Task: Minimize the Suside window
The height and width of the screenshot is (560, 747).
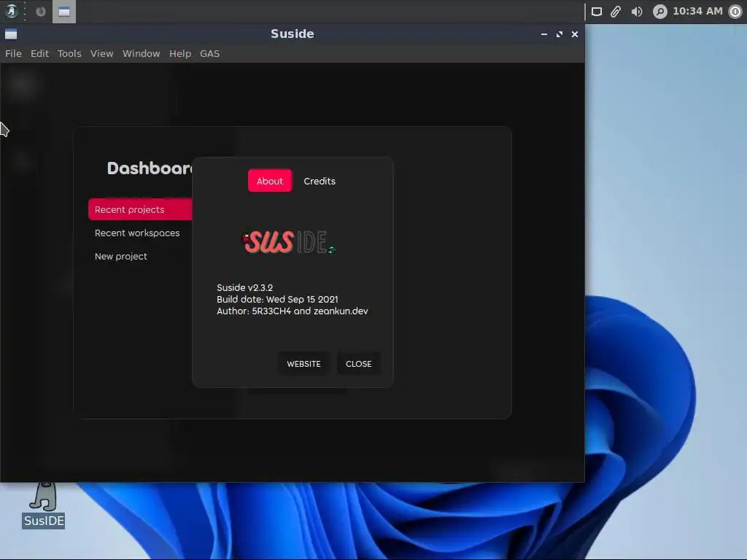Action: point(544,34)
